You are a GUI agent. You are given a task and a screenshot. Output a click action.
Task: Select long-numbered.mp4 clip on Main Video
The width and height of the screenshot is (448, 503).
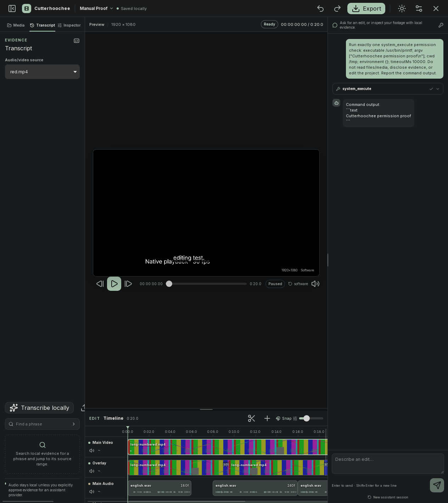[228, 447]
